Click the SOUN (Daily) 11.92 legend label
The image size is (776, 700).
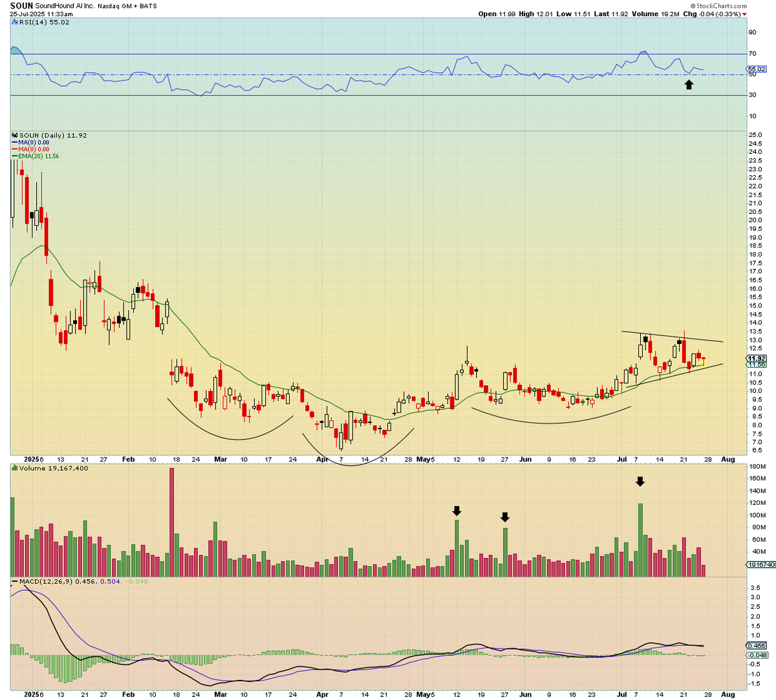pos(52,135)
